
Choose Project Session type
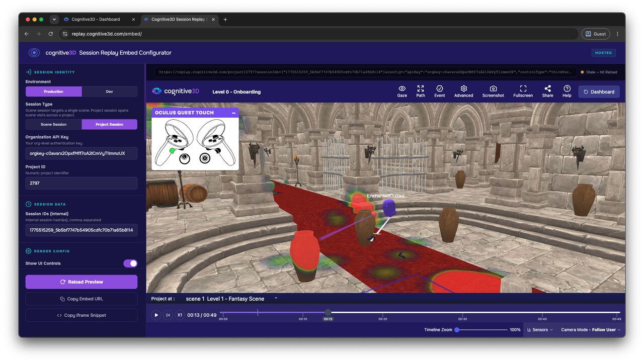(x=110, y=124)
